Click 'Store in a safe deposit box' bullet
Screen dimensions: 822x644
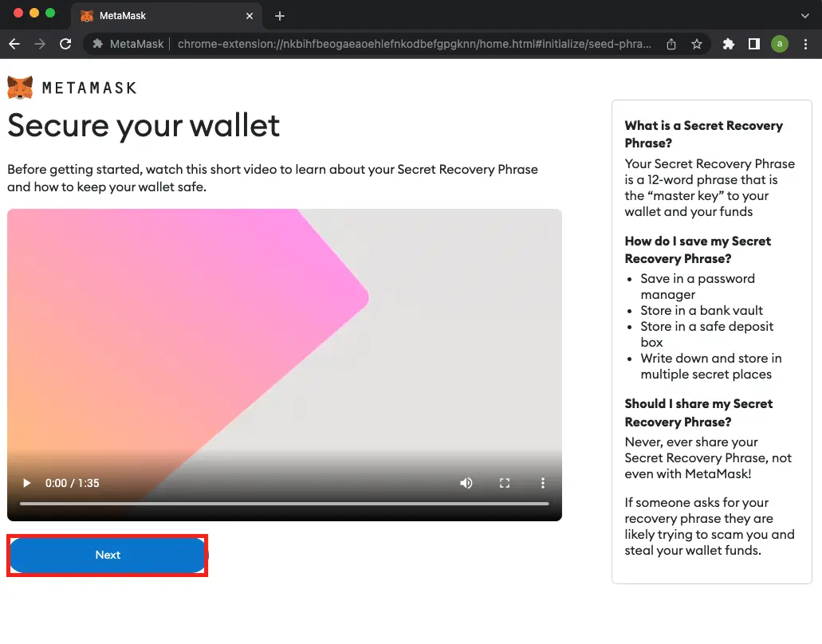(706, 334)
